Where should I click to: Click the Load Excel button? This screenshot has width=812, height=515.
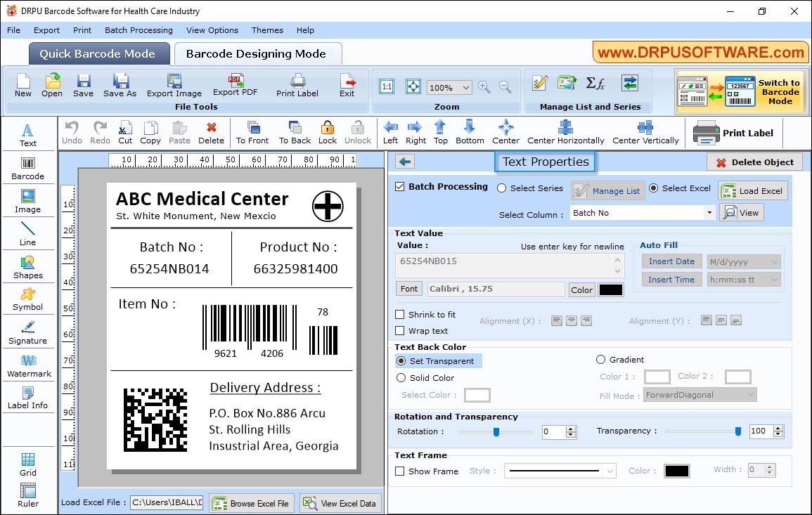[x=752, y=190]
